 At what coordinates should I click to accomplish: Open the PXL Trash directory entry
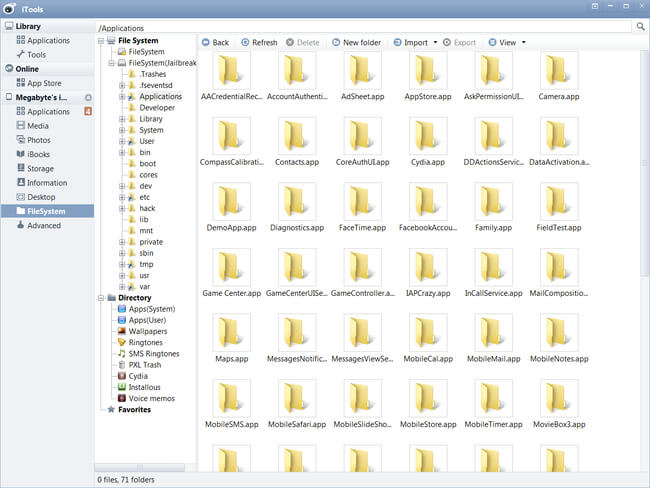(139, 365)
